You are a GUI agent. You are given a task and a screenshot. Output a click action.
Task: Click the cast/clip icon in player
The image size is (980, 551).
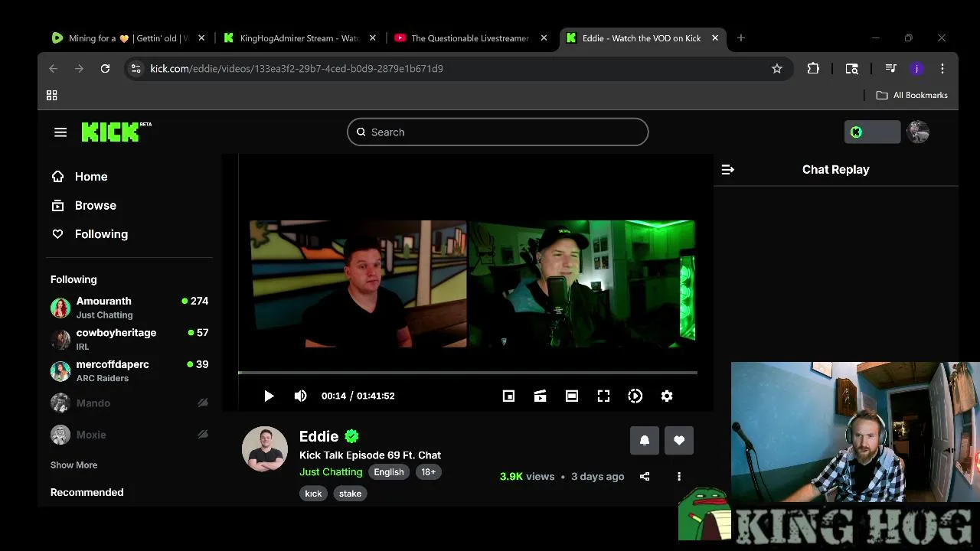[x=540, y=396]
